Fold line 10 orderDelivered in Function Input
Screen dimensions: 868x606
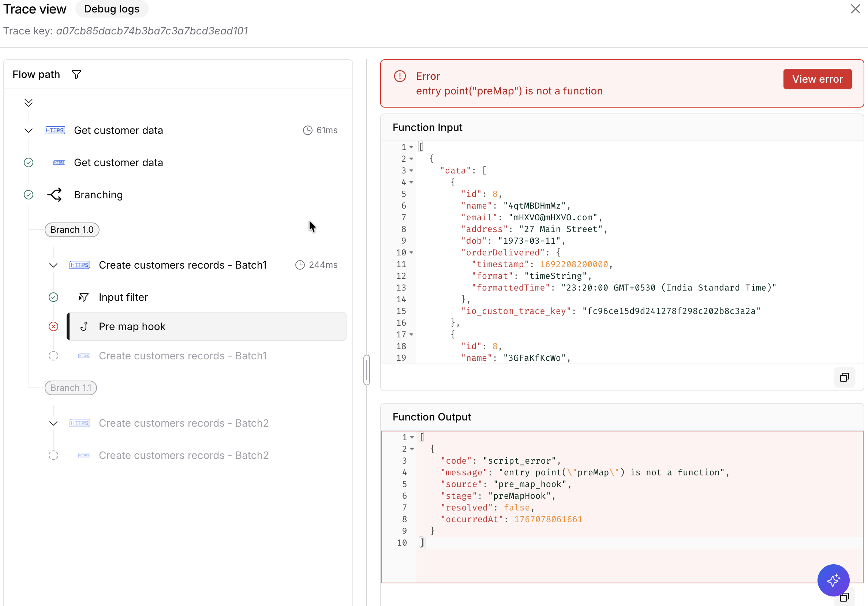click(x=411, y=252)
